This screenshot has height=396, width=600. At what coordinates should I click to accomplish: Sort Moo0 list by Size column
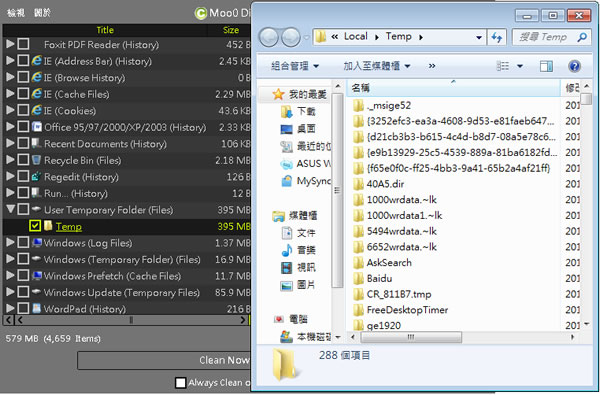click(231, 30)
